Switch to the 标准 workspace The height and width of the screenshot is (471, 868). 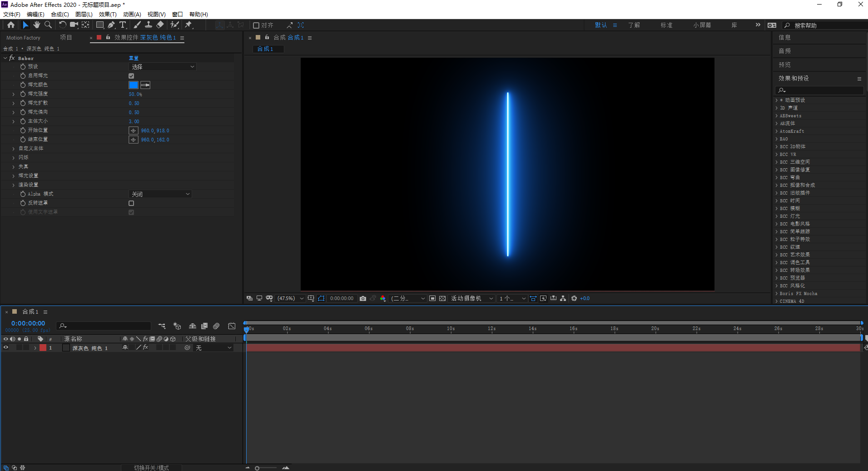666,25
